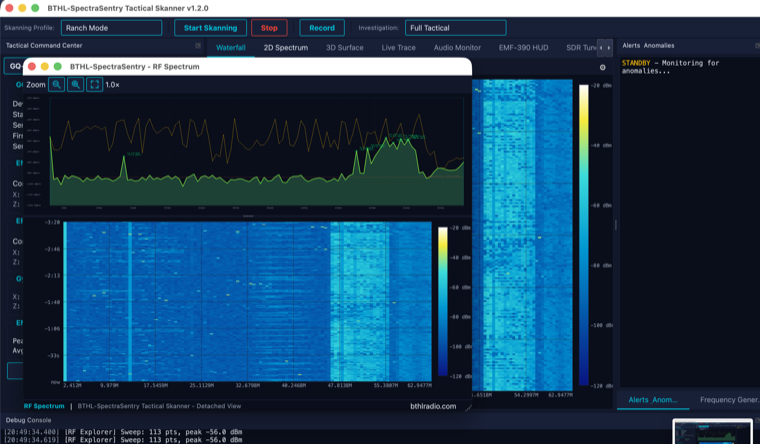Image resolution: width=760 pixels, height=444 pixels.
Task: Click the RF Spectrum footer label
Action: tap(44, 406)
